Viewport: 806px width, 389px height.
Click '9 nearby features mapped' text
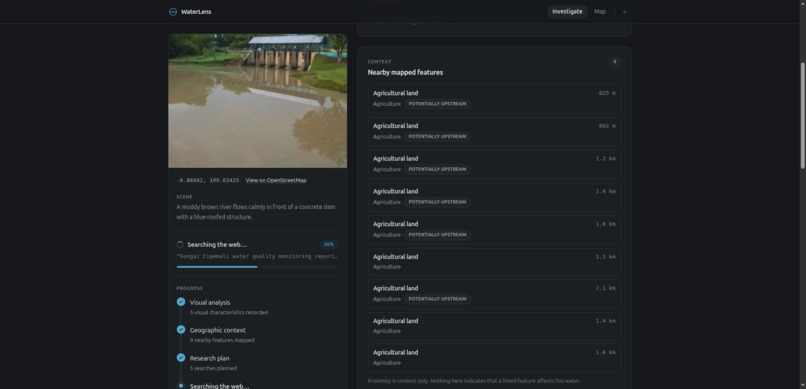222,340
